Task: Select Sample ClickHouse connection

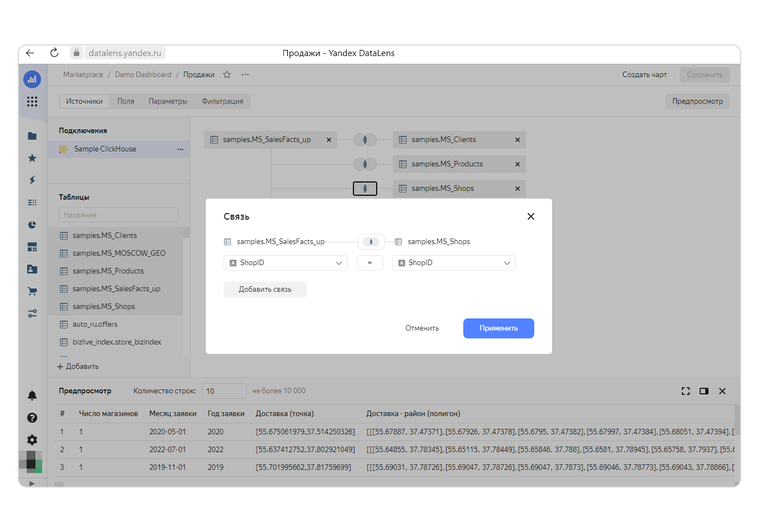Action: click(x=119, y=149)
